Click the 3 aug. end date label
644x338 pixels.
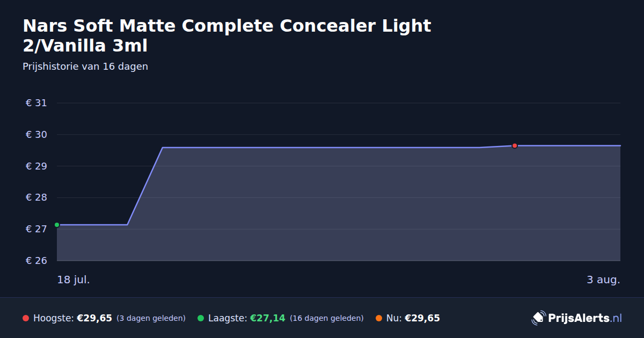coord(603,280)
